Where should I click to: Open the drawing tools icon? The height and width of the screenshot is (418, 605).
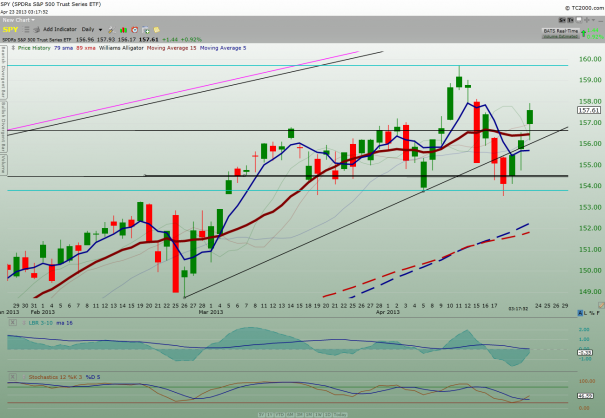(x=111, y=29)
